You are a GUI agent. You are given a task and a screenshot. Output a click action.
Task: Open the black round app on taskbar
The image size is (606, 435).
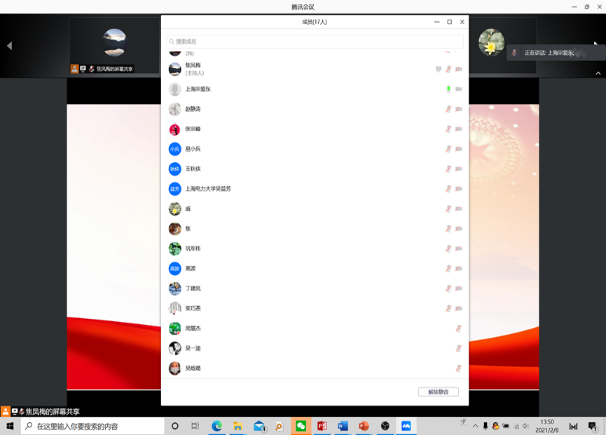pyautogui.click(x=385, y=426)
